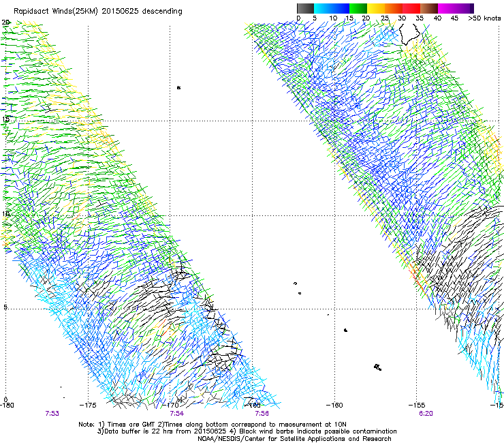
Task: Click the island dot near 4N 159W
Action: point(345,330)
